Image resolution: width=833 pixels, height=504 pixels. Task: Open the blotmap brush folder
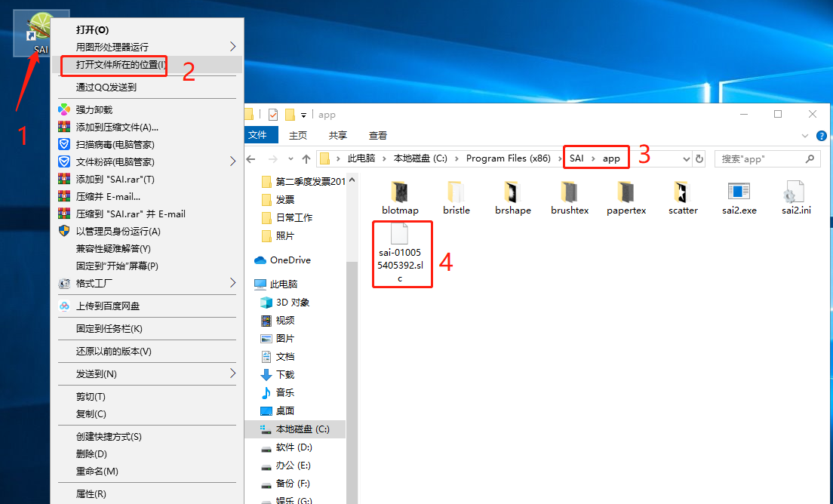(400, 192)
